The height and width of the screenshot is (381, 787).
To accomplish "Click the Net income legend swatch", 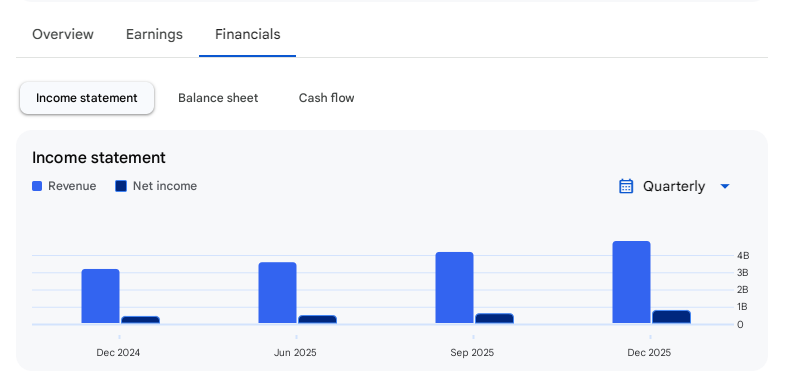I will [x=121, y=186].
